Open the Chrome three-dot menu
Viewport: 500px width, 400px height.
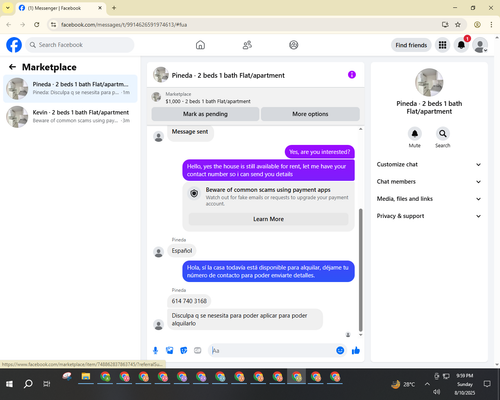(491, 25)
